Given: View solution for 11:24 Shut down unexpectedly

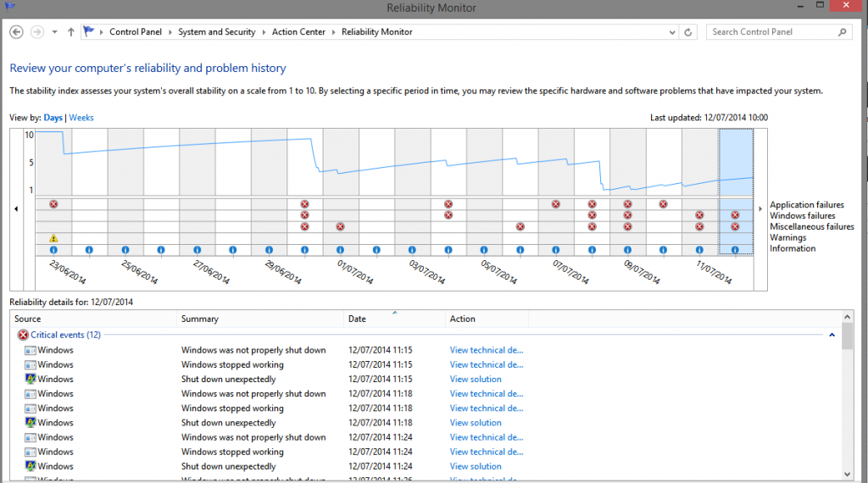Looking at the screenshot, I should pyautogui.click(x=476, y=466).
